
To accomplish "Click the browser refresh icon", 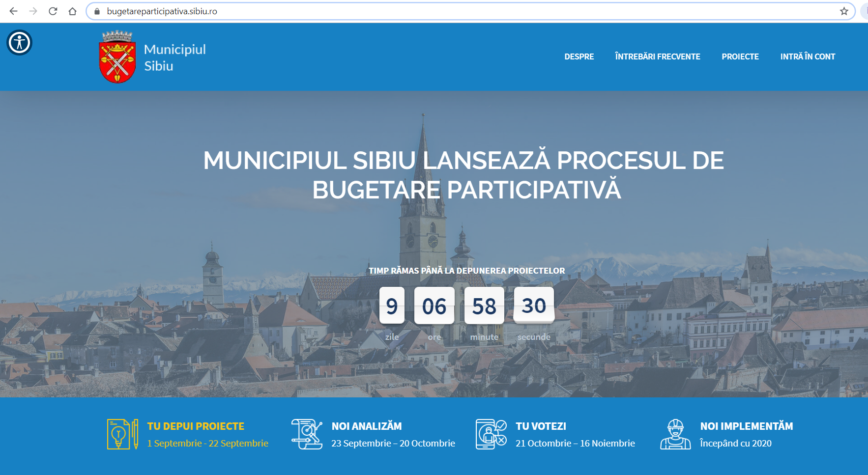I will [52, 10].
